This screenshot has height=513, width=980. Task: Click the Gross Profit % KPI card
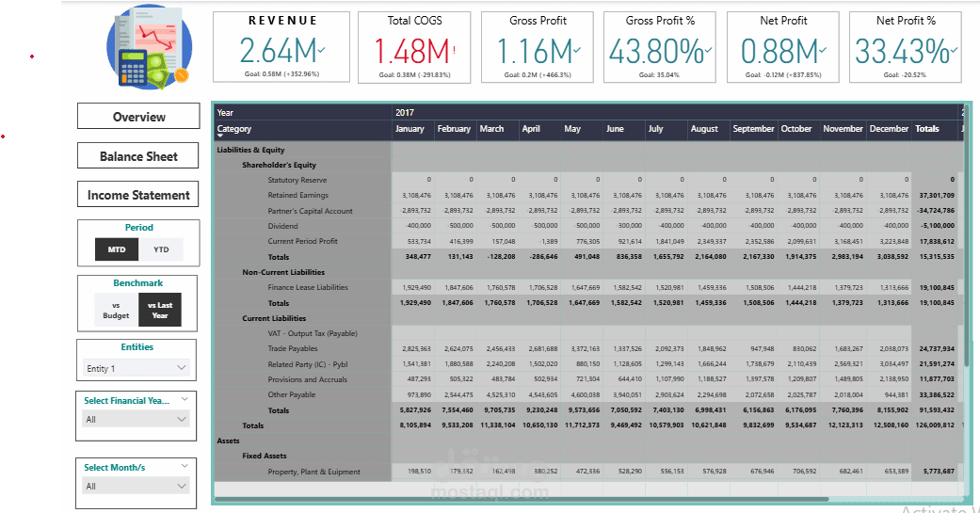[x=660, y=47]
